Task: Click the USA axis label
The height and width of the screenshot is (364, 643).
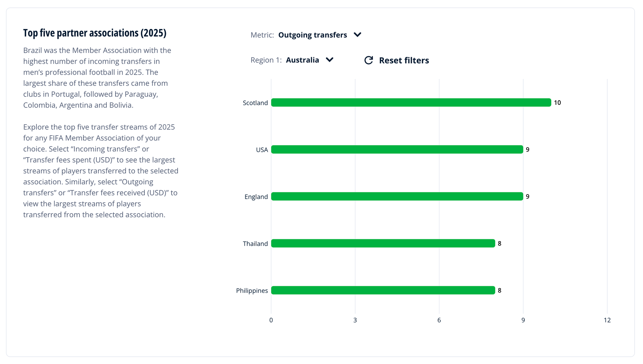Action: 262,150
